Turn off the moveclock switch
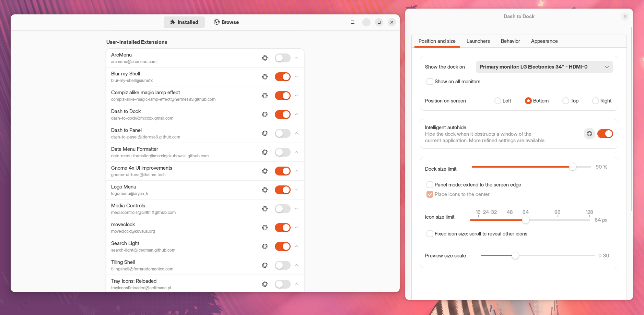This screenshot has height=315, width=644. 283,228
